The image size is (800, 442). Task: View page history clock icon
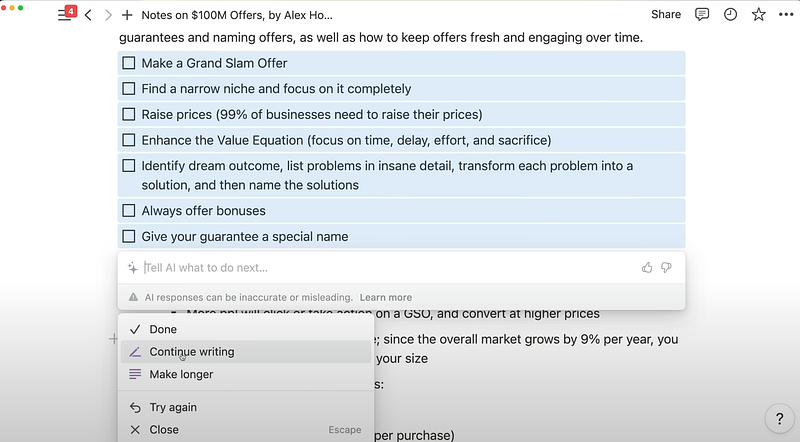tap(730, 15)
